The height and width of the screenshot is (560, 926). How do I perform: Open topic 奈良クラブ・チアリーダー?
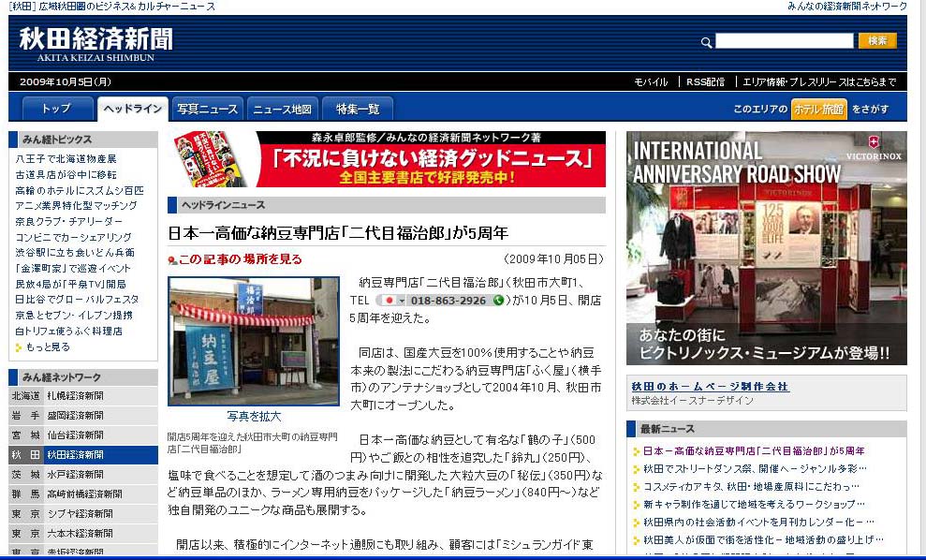(69, 222)
